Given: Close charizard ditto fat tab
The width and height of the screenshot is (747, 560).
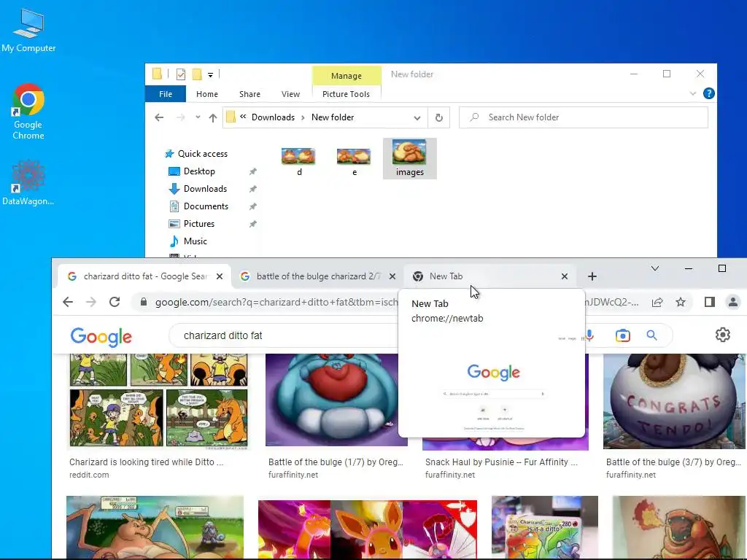Looking at the screenshot, I should 220,276.
